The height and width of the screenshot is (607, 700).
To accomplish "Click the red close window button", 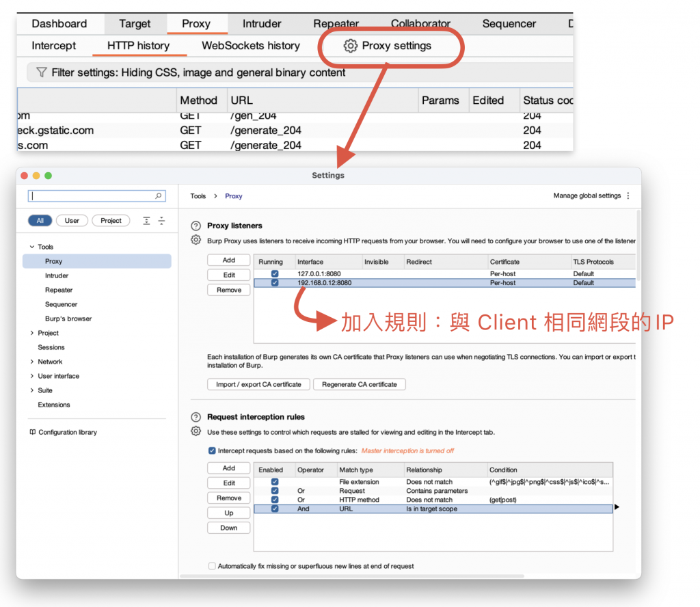I will [25, 176].
